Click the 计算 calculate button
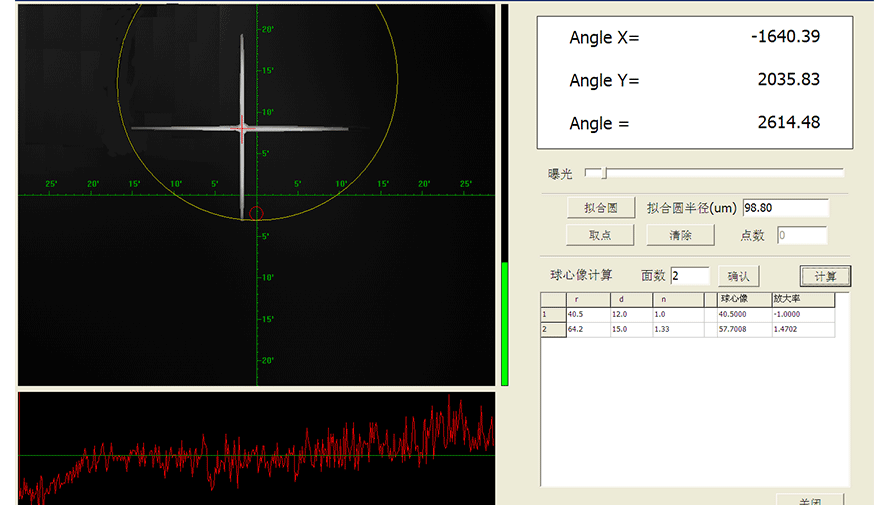The image size is (890, 505). (825, 276)
